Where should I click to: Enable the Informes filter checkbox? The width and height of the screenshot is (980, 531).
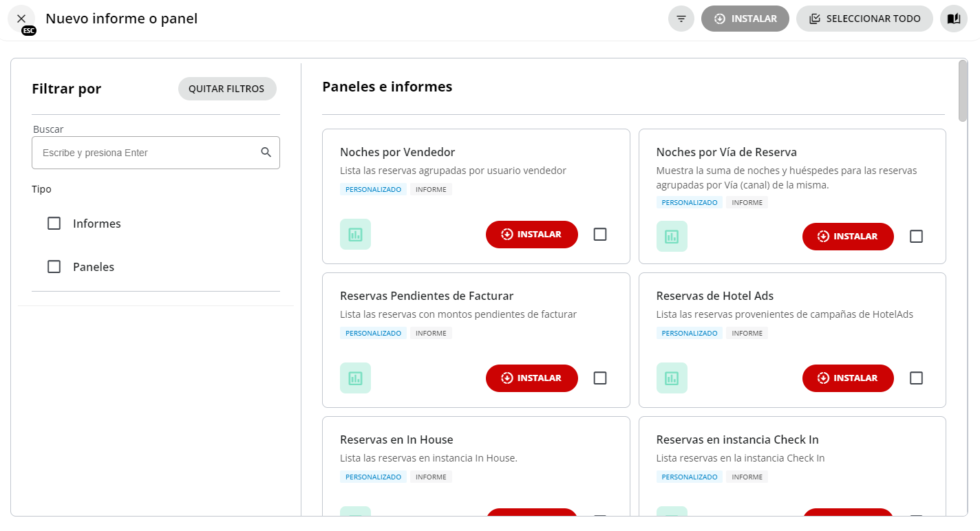(x=54, y=223)
